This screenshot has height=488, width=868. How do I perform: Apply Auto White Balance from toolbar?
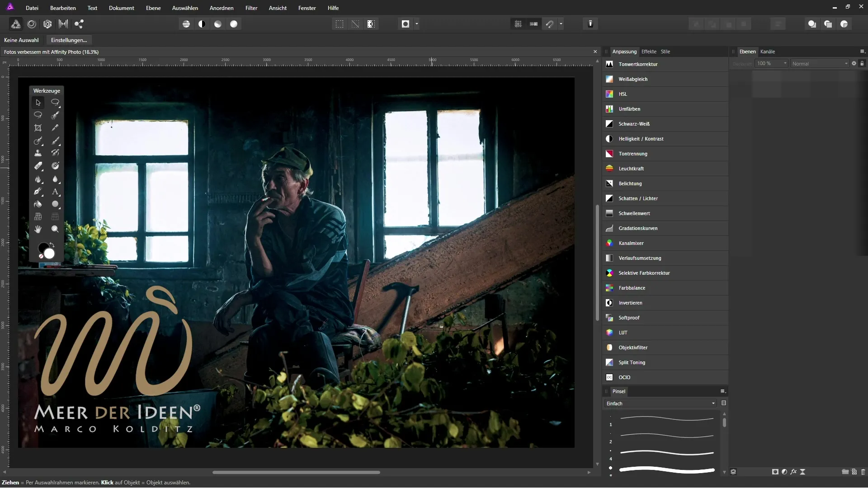pos(234,24)
